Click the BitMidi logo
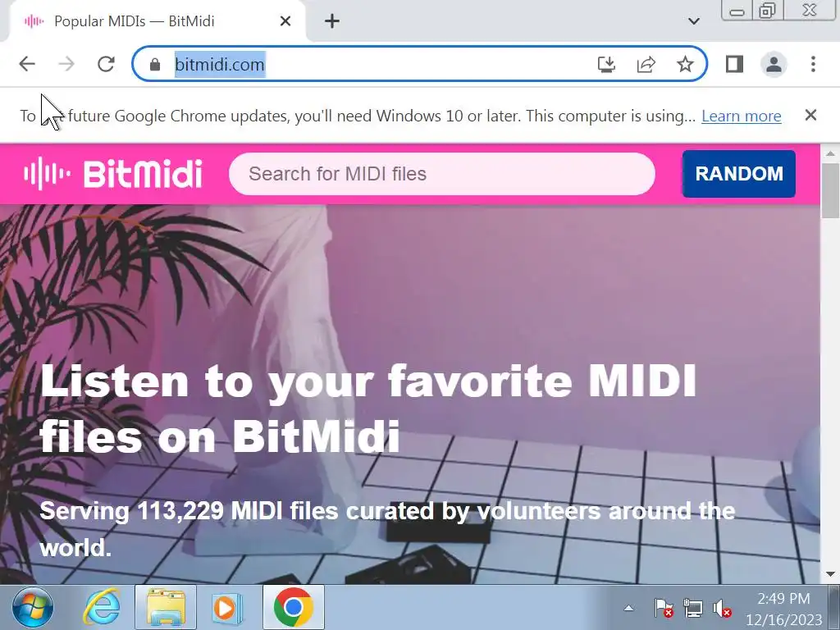The width and height of the screenshot is (840, 630). [113, 174]
